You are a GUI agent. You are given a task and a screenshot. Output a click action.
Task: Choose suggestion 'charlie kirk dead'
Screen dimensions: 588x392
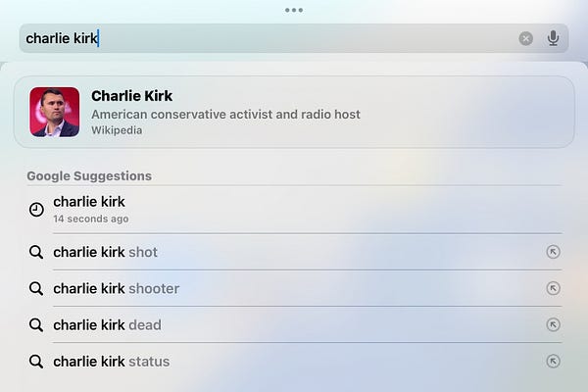coord(294,324)
